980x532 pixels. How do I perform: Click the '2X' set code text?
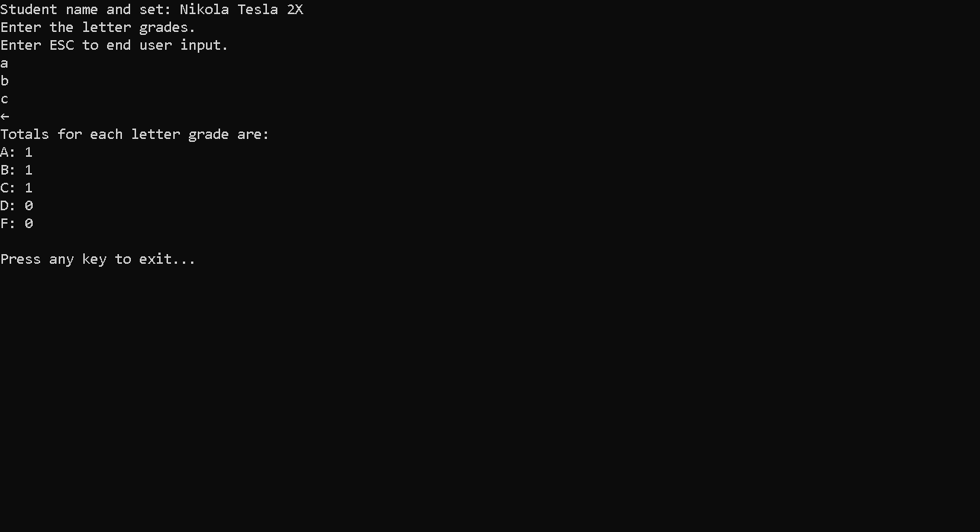[295, 10]
